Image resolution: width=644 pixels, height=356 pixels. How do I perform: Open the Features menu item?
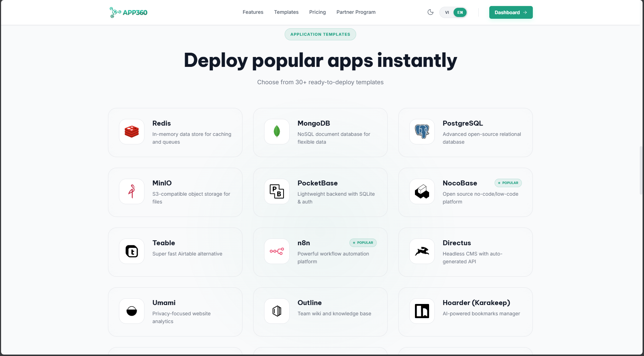[x=253, y=12]
